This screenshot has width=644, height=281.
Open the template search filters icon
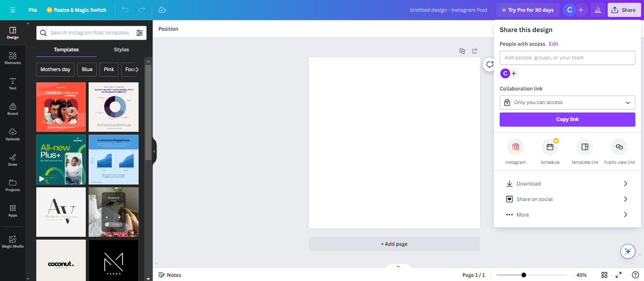[x=139, y=33]
